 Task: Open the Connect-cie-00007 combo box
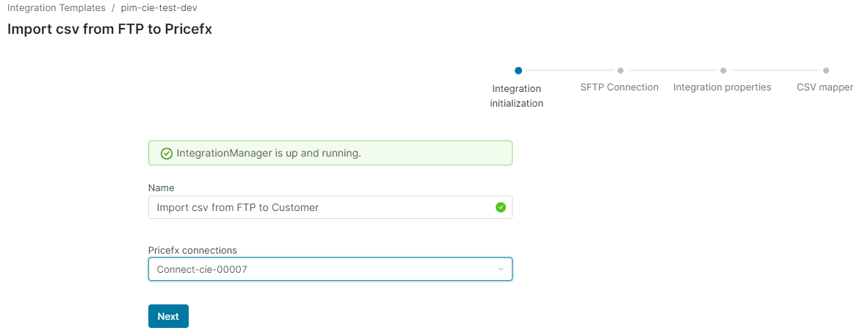tap(323, 269)
